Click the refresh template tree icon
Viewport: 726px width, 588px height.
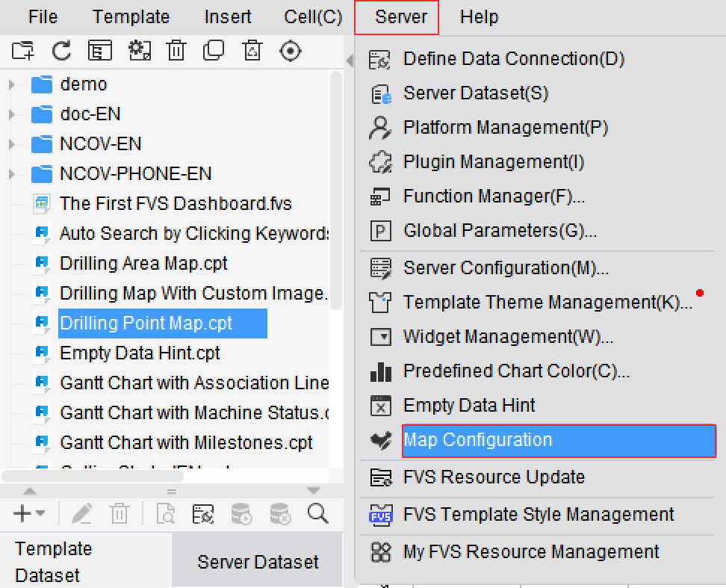tap(61, 51)
